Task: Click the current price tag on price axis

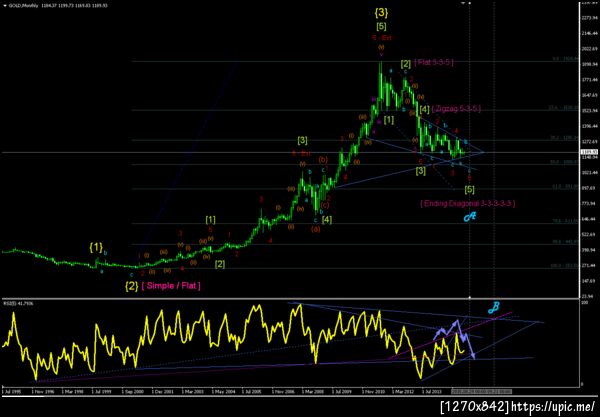Action: 590,152
